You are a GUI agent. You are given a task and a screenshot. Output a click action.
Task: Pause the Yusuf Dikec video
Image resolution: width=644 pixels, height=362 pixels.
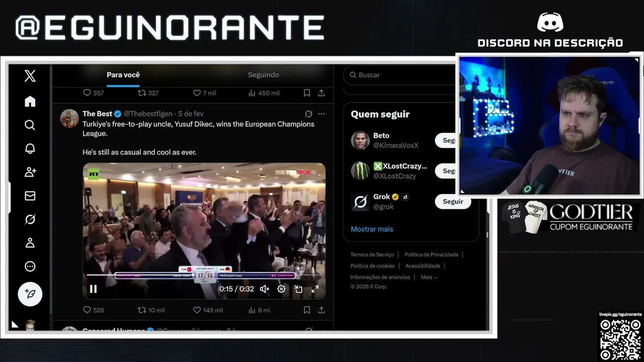tap(93, 289)
